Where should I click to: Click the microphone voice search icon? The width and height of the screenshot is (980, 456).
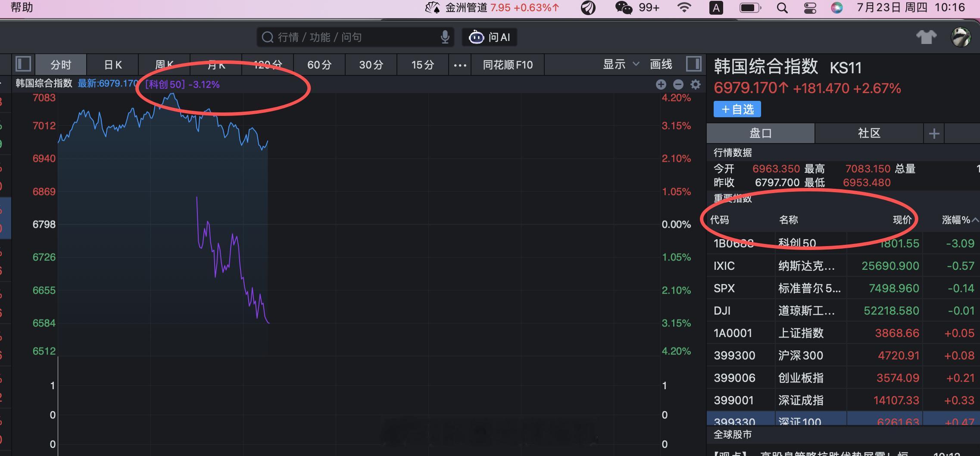click(445, 37)
